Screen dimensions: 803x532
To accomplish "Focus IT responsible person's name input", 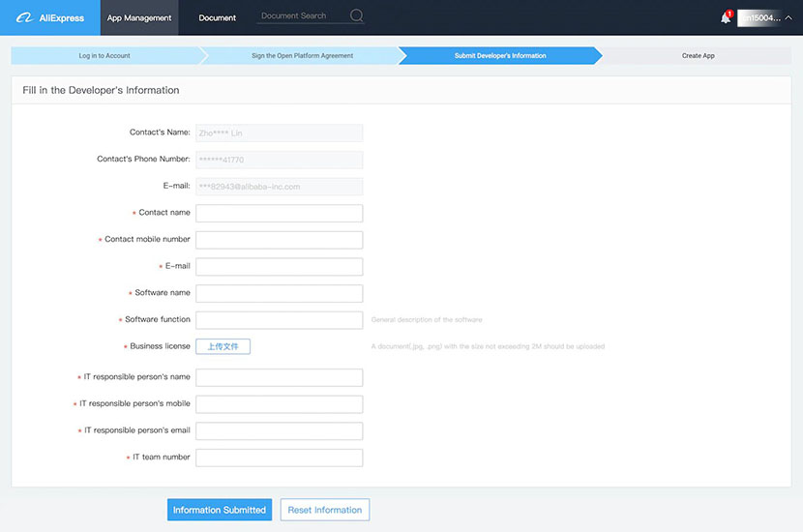I will pos(279,377).
